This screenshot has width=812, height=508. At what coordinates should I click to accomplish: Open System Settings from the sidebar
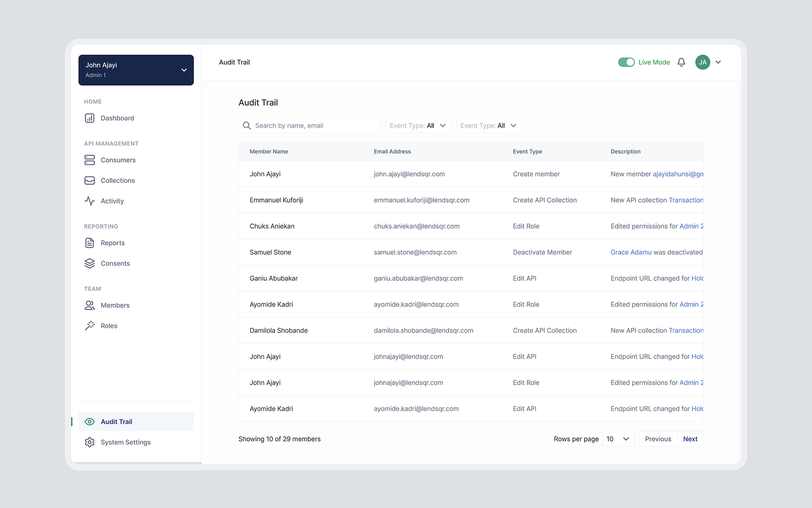tap(125, 442)
